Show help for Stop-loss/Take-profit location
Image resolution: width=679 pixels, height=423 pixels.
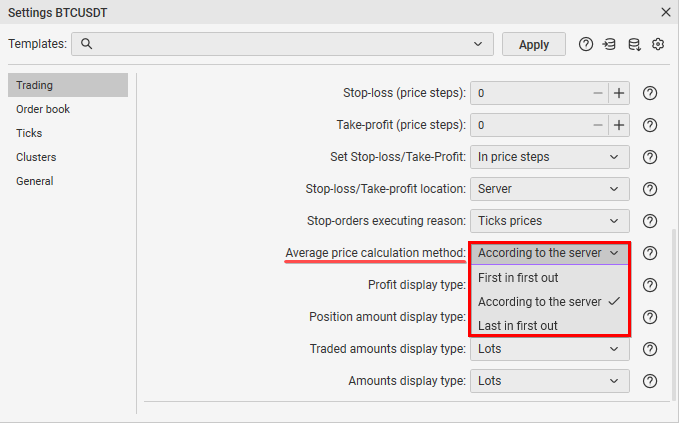(x=650, y=189)
